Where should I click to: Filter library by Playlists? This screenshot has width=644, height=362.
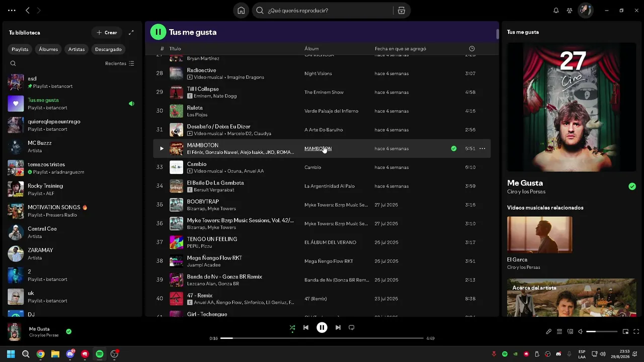point(20,49)
